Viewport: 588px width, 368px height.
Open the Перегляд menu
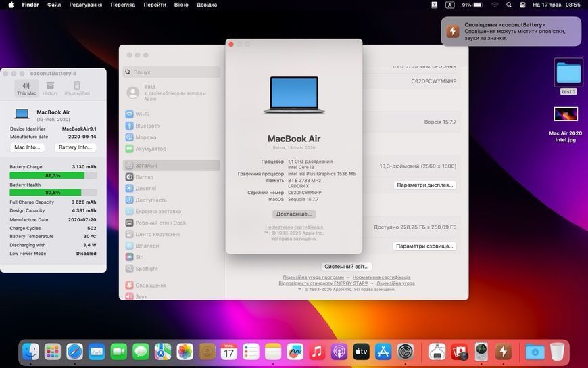[122, 5]
